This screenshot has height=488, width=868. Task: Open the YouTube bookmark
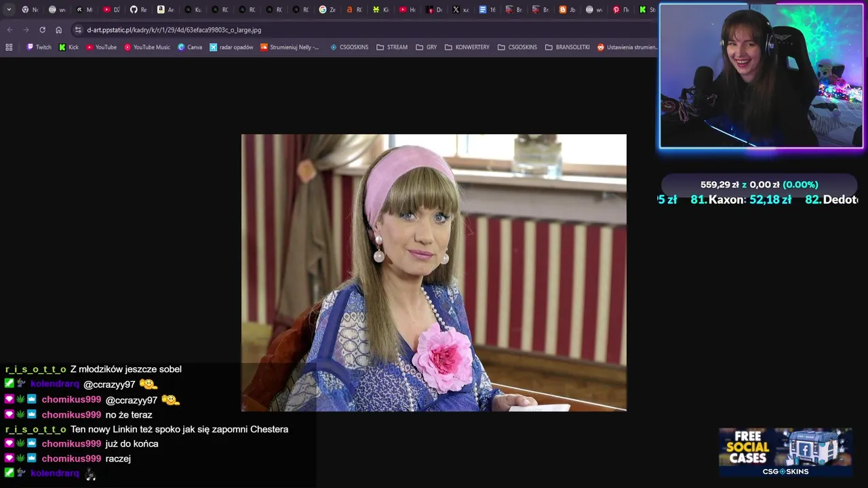[101, 47]
